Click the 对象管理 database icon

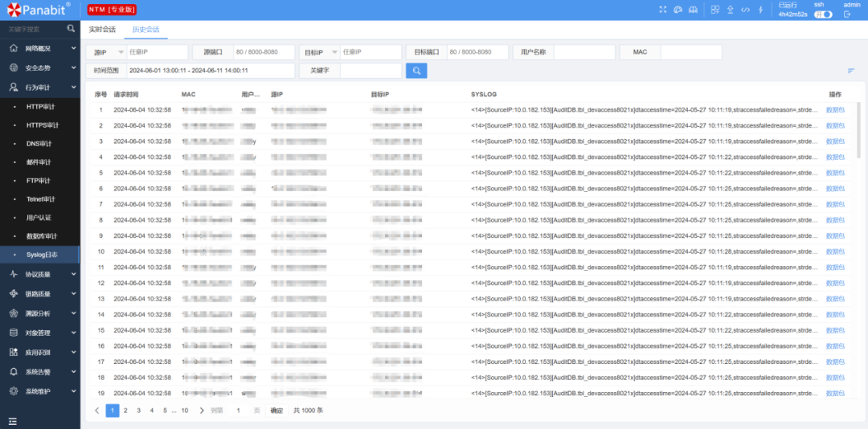tap(14, 333)
